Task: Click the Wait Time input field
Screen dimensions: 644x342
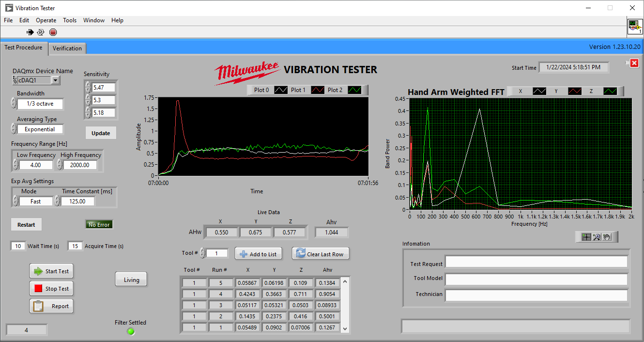Action: point(18,246)
